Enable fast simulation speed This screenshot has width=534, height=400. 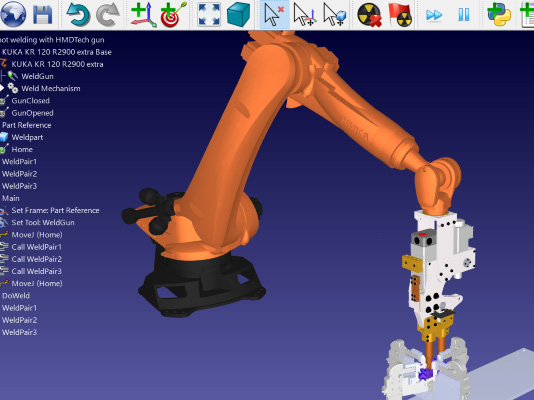434,15
